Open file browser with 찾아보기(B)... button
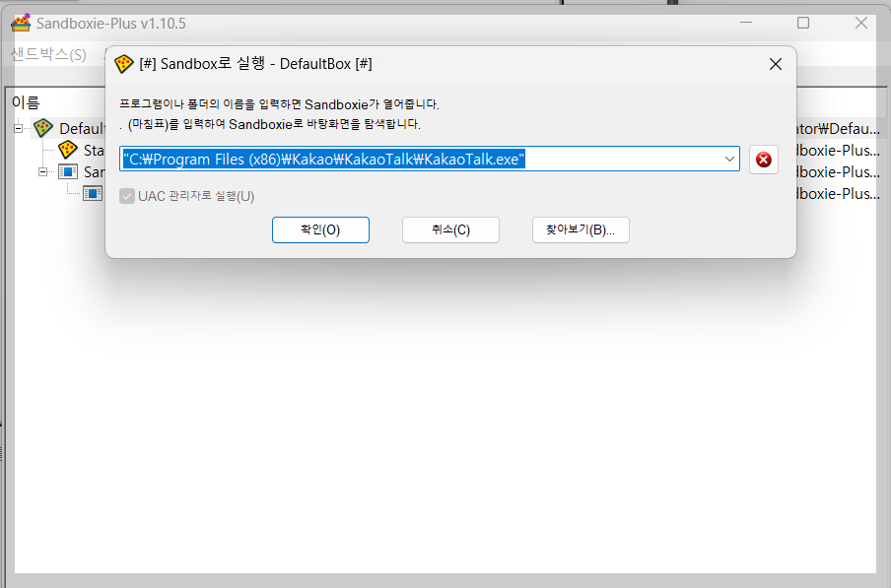This screenshot has width=891, height=588. point(581,229)
